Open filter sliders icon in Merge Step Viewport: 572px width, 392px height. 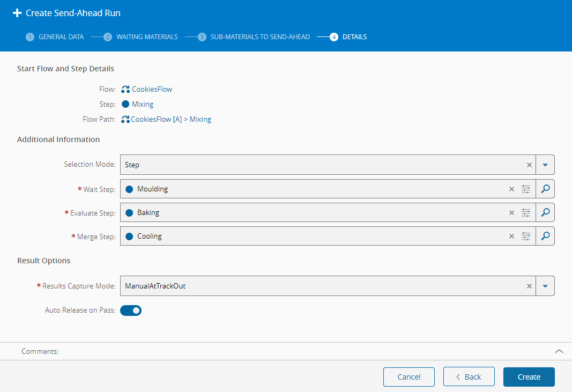[526, 236]
